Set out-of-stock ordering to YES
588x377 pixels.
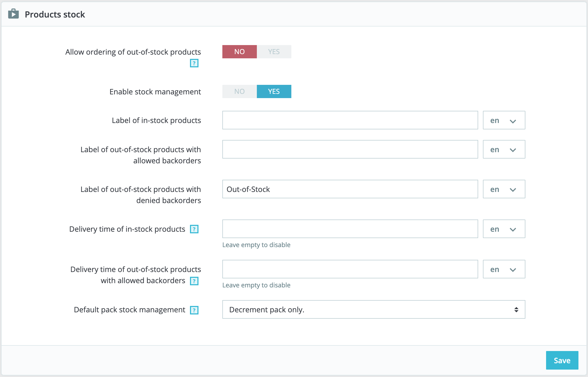click(x=274, y=52)
